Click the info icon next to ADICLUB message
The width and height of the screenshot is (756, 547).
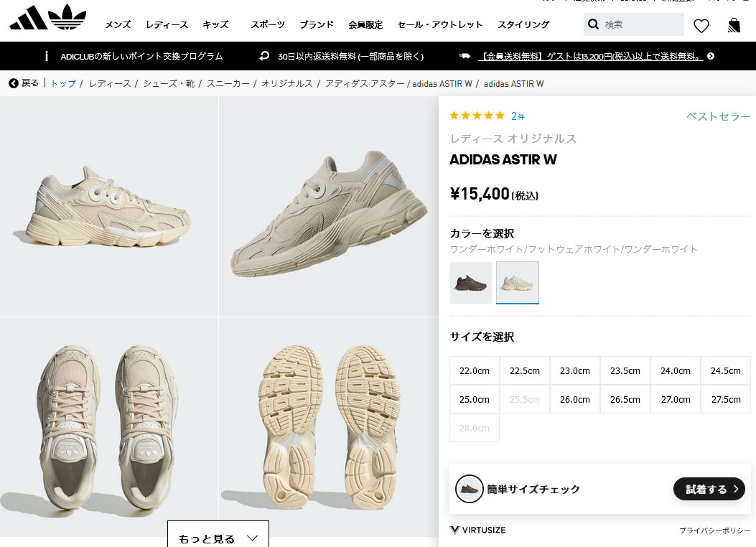(x=47, y=55)
